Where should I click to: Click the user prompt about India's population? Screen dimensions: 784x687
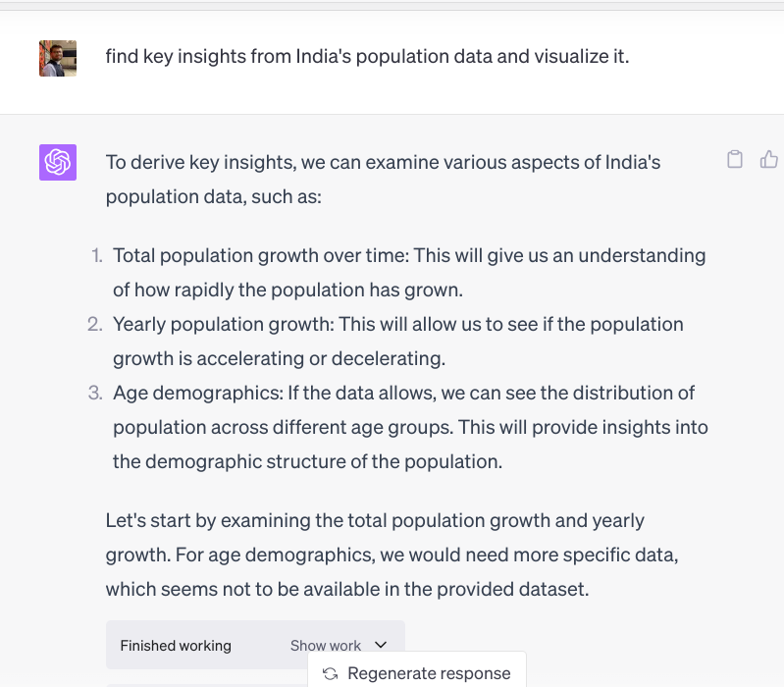coord(367,56)
